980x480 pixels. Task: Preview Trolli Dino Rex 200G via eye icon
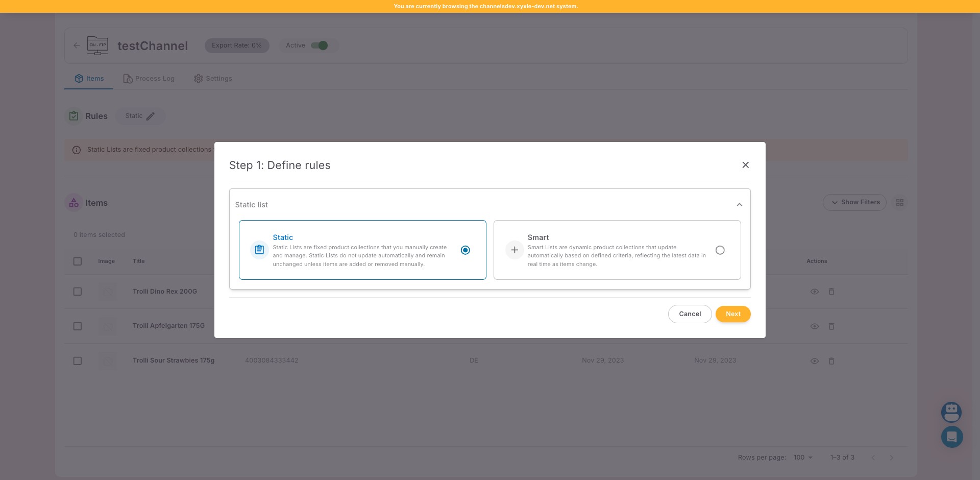click(x=815, y=291)
